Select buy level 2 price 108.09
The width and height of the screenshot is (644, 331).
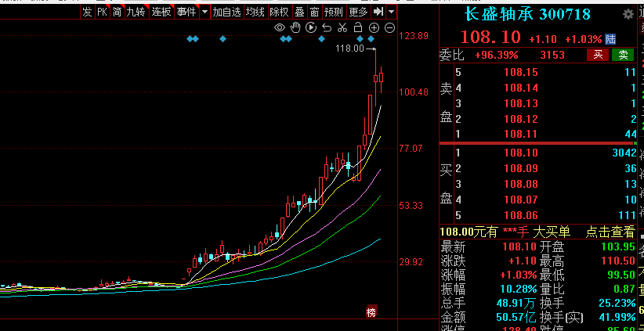(x=521, y=168)
